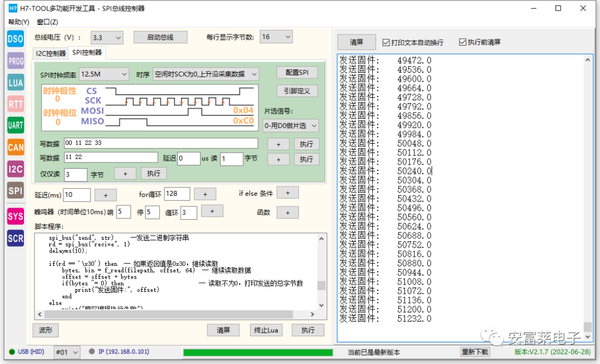
Task: Execute the read-only bytes row
Action: (x=153, y=174)
